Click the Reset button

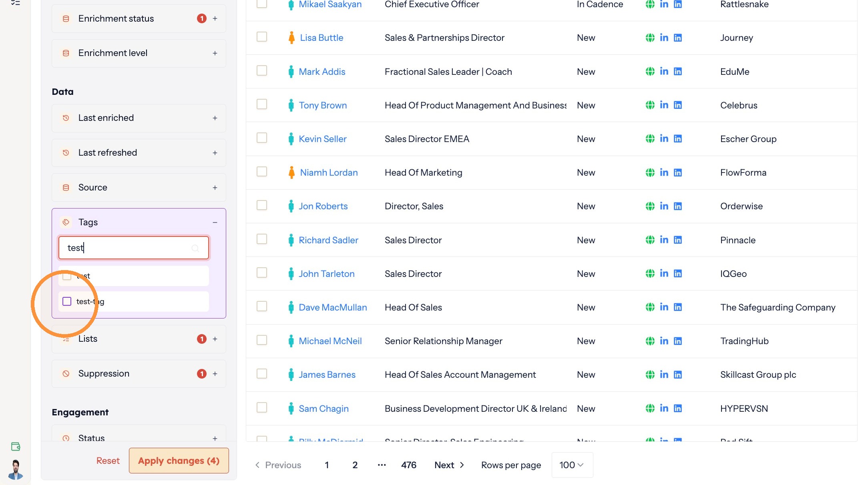[108, 461]
